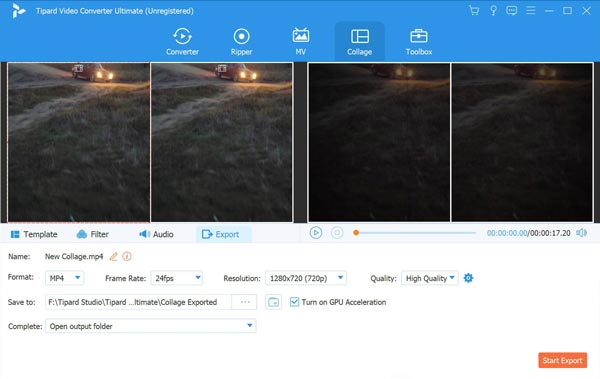The image size is (600, 379).
Task: Open the quality settings gear
Action: (468, 278)
